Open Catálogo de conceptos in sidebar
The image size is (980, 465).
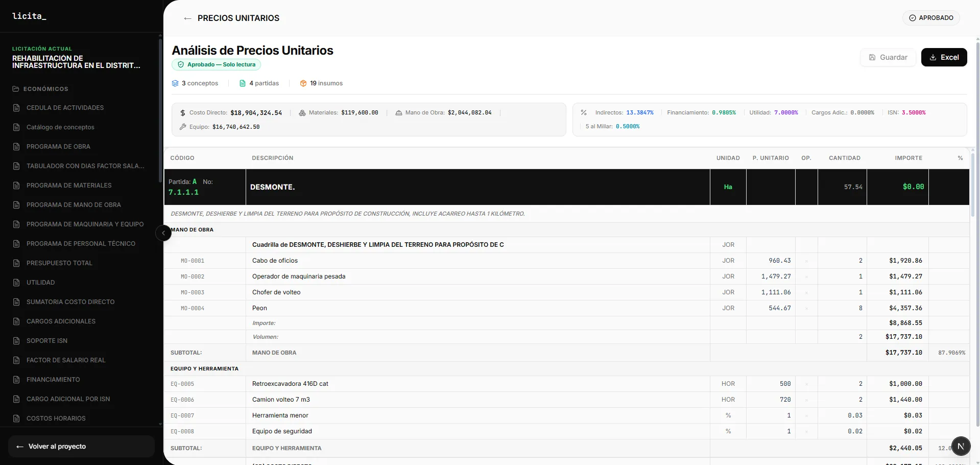pyautogui.click(x=60, y=127)
